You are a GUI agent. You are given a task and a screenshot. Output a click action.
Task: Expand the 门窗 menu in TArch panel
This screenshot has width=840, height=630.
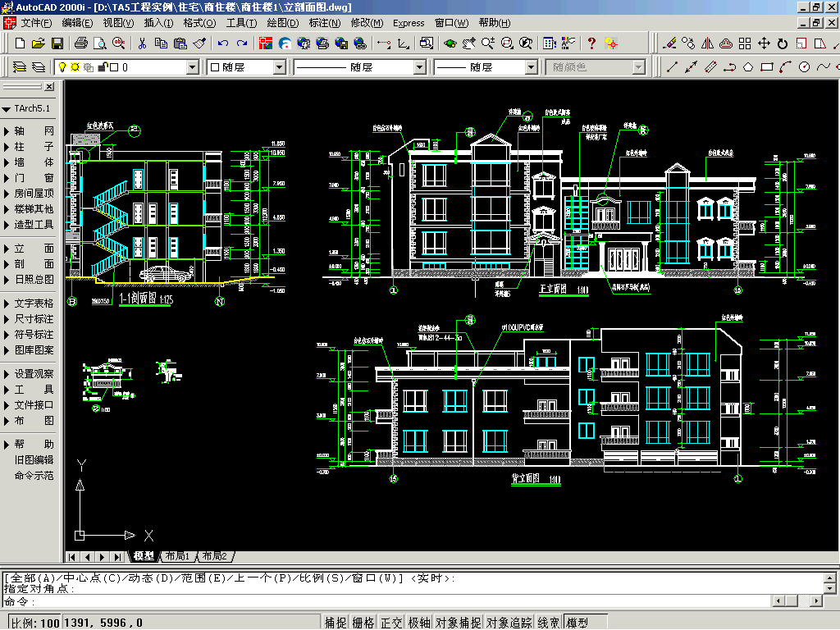29,178
